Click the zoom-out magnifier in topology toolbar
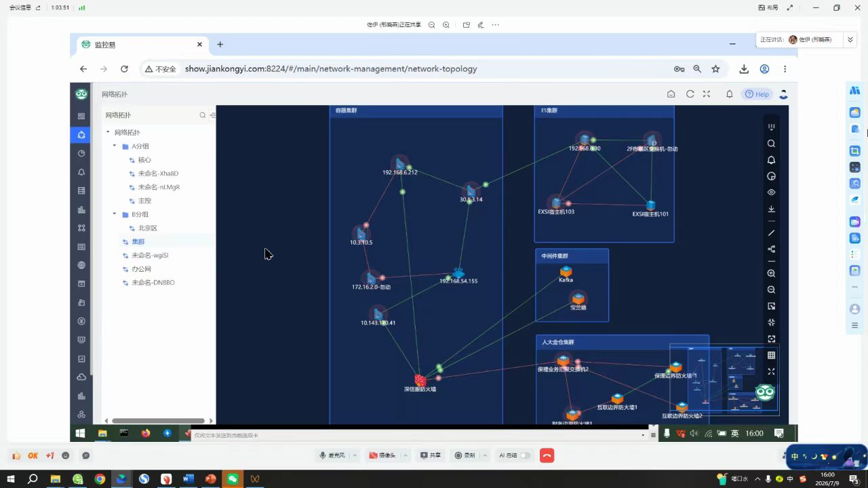 [771, 290]
